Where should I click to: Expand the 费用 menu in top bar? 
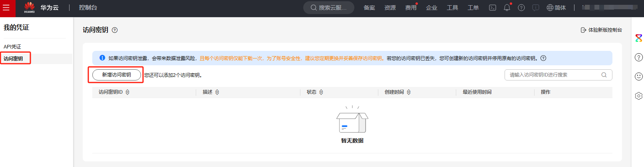[x=411, y=8]
